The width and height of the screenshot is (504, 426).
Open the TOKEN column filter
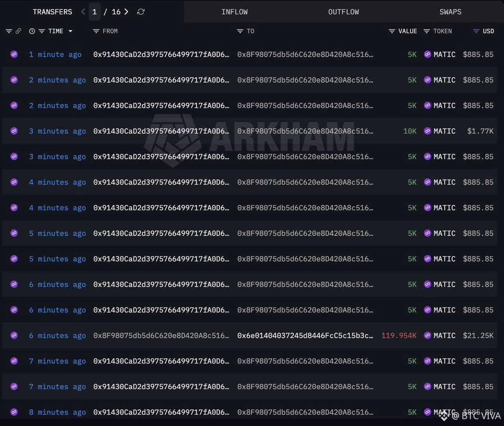[426, 31]
